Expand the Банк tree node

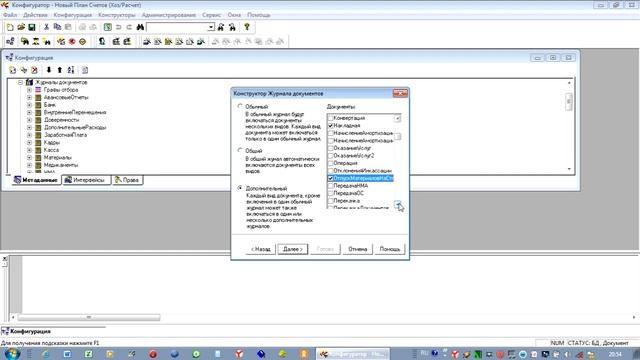point(29,105)
